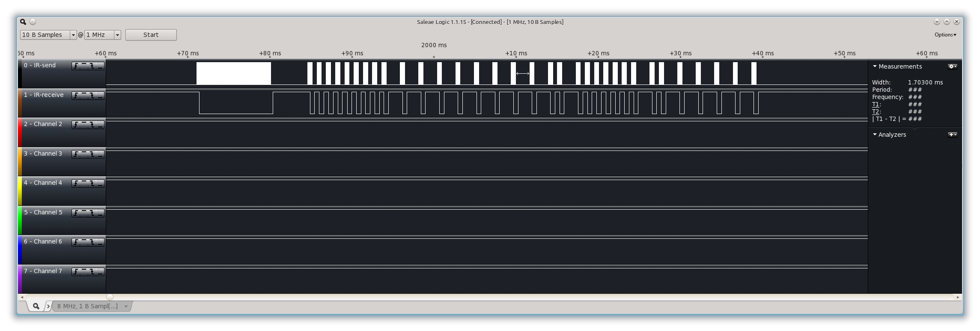Open the 8 MHz tab's chevron dropdown
The image size is (980, 331).
[x=126, y=306]
